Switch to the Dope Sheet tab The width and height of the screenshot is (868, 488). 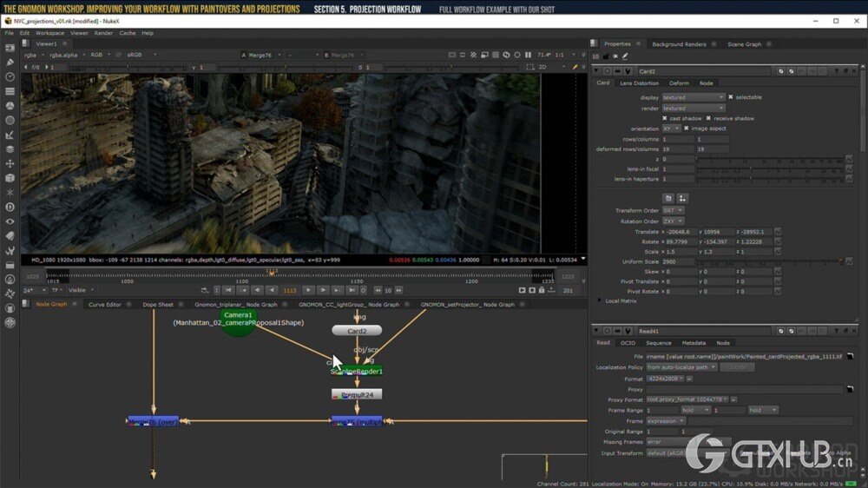tap(158, 305)
